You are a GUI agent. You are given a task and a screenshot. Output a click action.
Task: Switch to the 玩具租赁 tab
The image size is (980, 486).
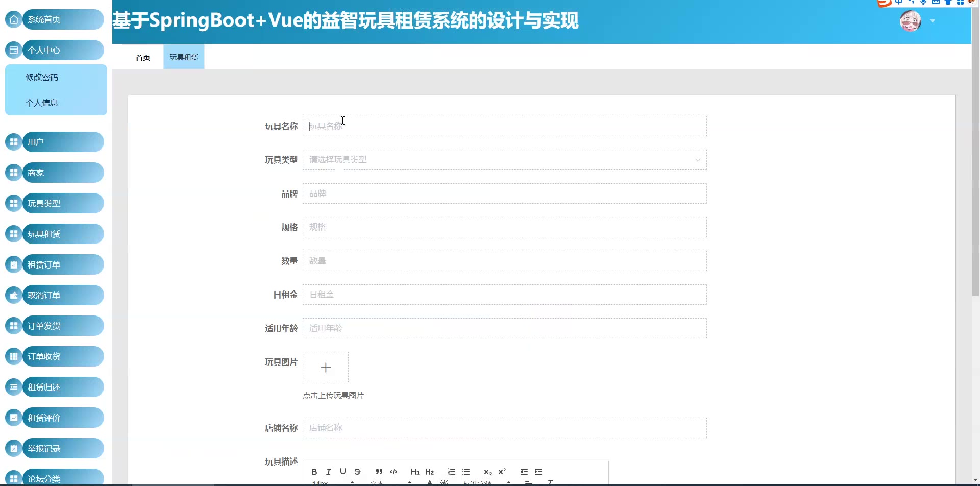pyautogui.click(x=184, y=57)
